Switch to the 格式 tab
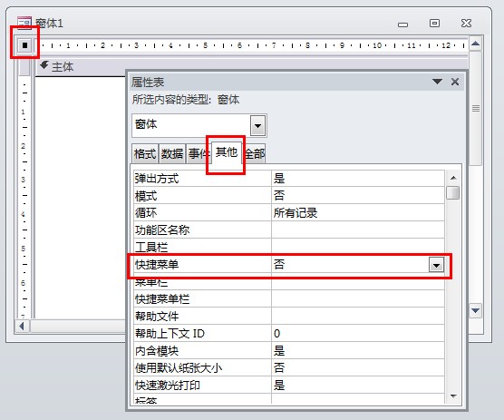Viewport: 504px width, 420px height. [145, 153]
